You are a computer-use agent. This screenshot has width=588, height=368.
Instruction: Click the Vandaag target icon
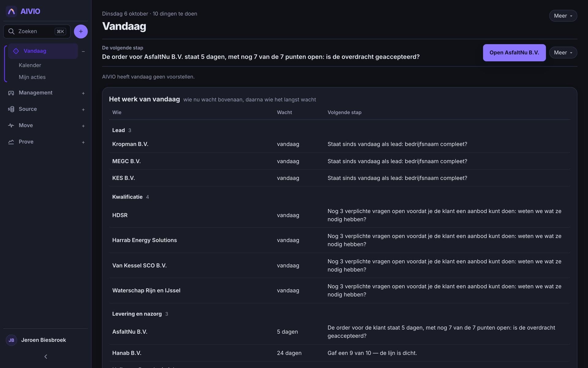click(16, 51)
